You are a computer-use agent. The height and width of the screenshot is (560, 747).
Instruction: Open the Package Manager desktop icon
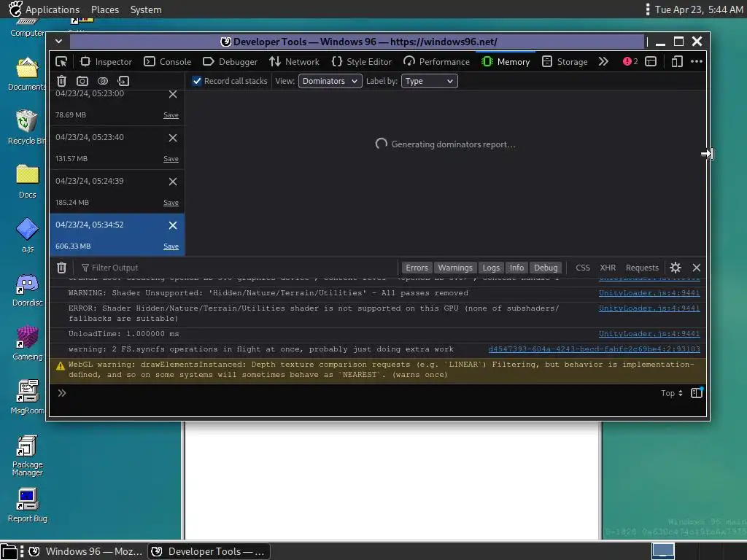tap(27, 455)
